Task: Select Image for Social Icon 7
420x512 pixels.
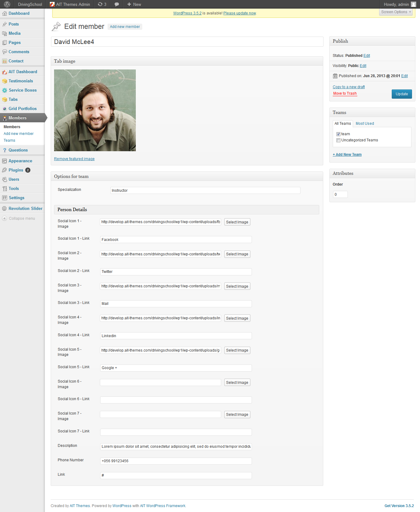Action: pyautogui.click(x=237, y=414)
